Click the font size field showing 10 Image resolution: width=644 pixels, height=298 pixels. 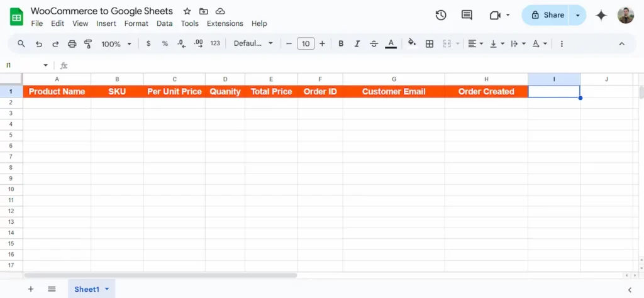pos(306,43)
